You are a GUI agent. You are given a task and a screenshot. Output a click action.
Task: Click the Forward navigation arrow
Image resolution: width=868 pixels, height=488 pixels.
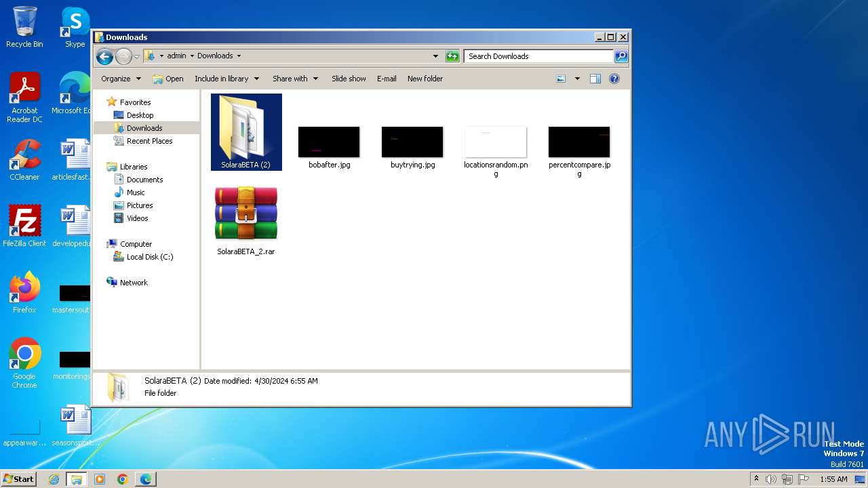(123, 56)
